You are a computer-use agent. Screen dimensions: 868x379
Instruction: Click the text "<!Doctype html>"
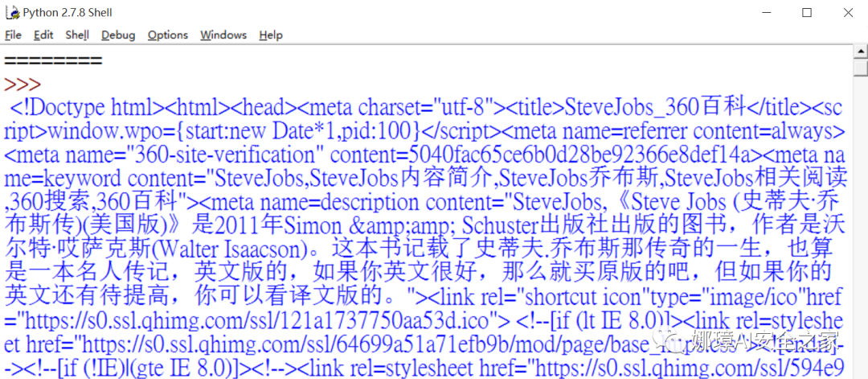(x=88, y=108)
